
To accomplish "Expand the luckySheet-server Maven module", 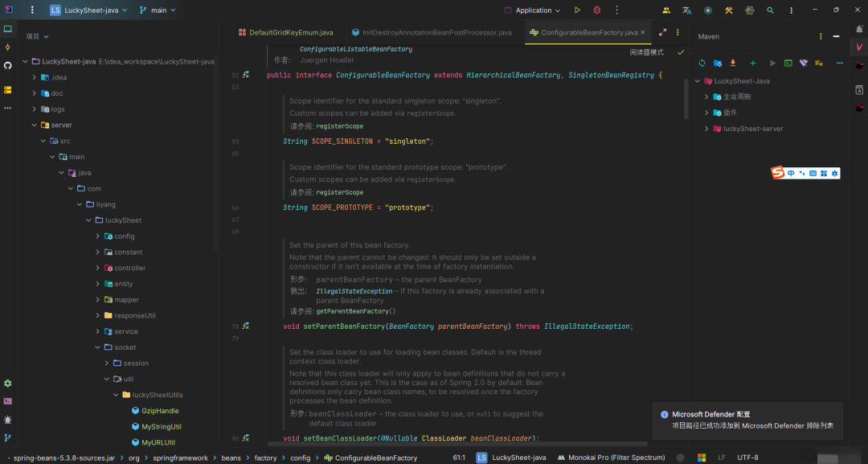I will coord(706,129).
